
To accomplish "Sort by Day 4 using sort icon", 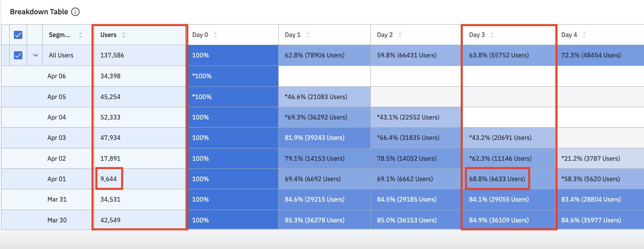I will point(584,35).
